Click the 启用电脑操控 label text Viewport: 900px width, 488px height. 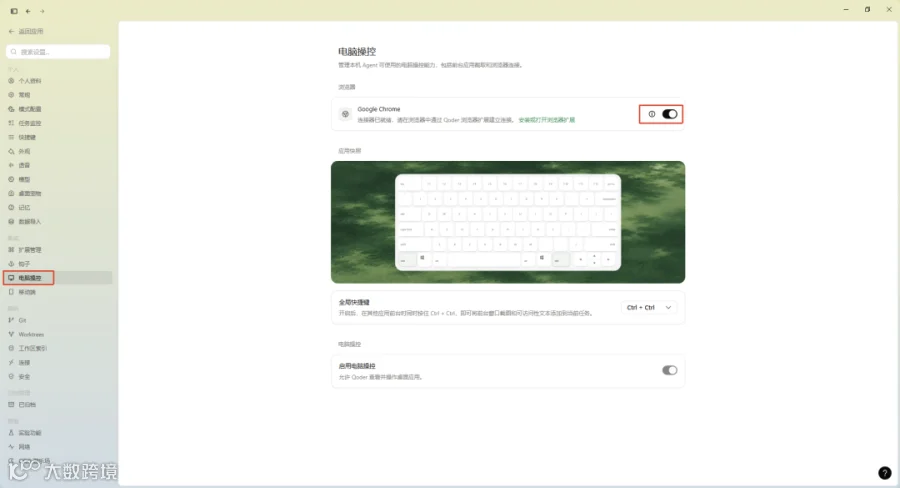tap(357, 366)
